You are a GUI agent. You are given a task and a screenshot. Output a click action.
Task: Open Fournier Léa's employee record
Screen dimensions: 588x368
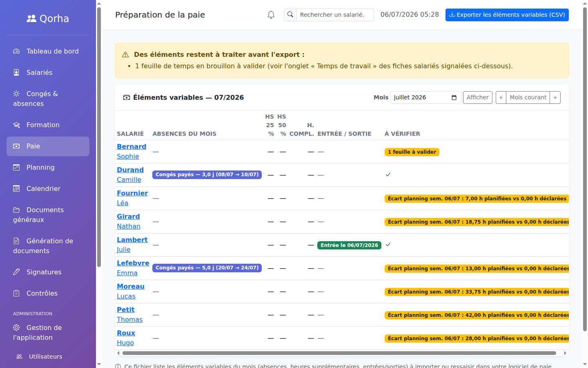click(x=132, y=198)
